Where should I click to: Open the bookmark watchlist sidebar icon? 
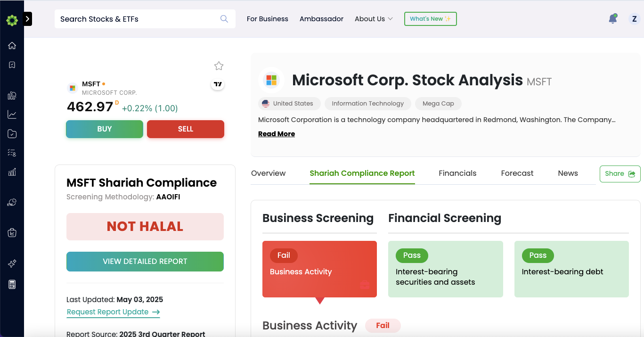click(12, 65)
